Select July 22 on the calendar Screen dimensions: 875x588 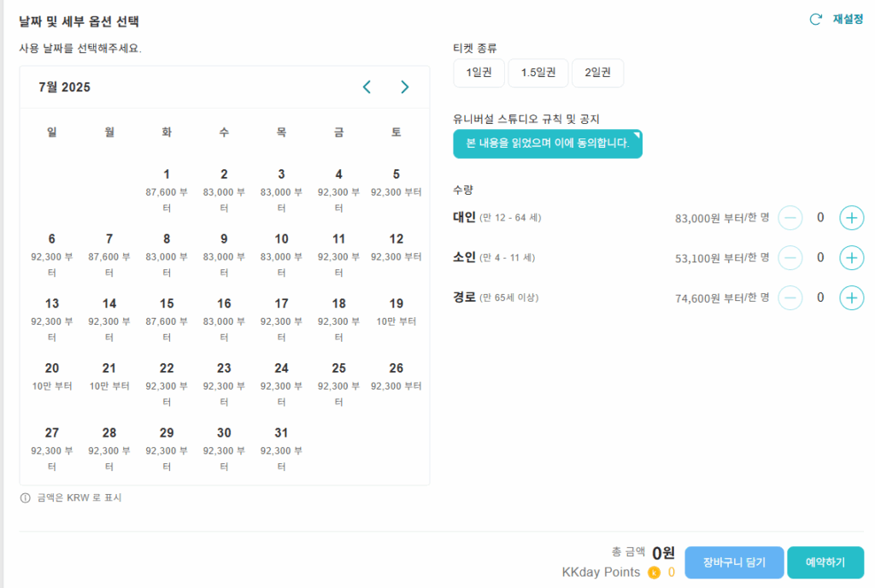[167, 385]
